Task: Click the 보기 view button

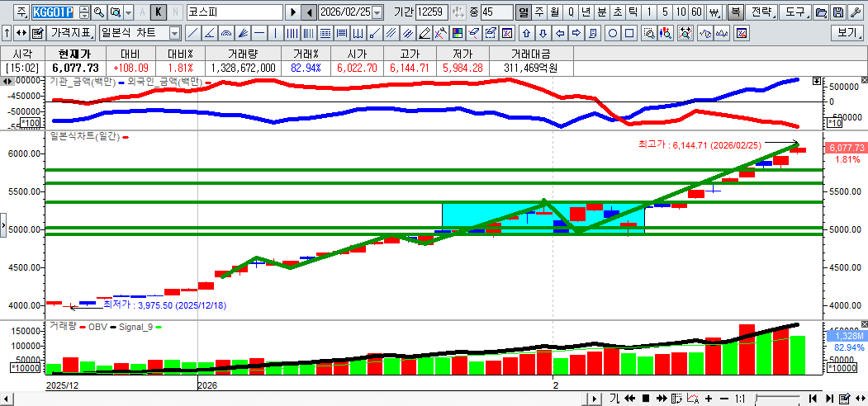Action: coord(848,33)
